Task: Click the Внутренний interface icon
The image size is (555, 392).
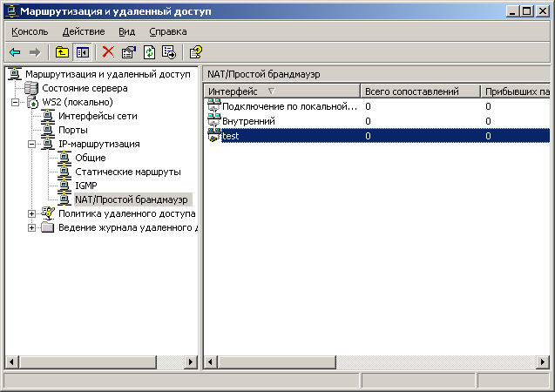Action: point(214,121)
